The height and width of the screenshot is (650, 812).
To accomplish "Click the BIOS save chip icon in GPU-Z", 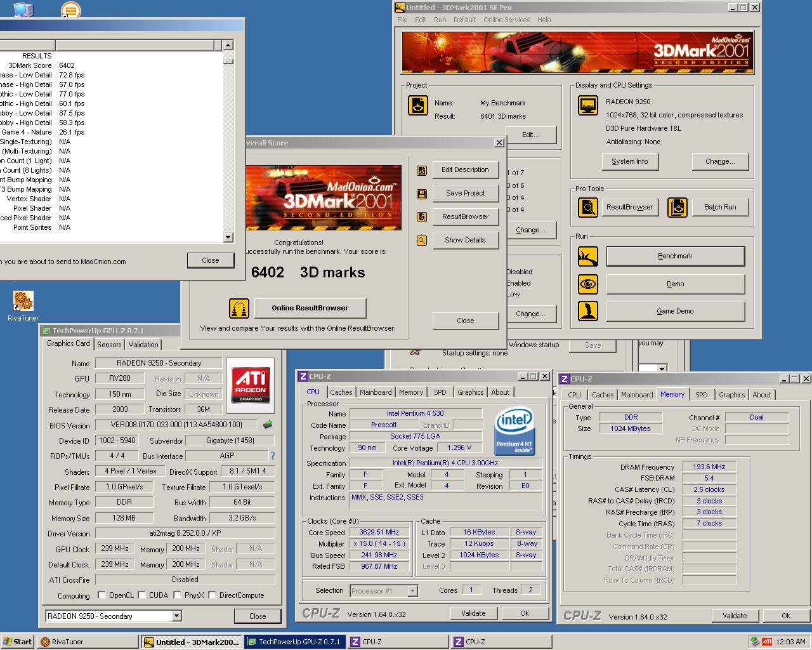I will tap(268, 425).
